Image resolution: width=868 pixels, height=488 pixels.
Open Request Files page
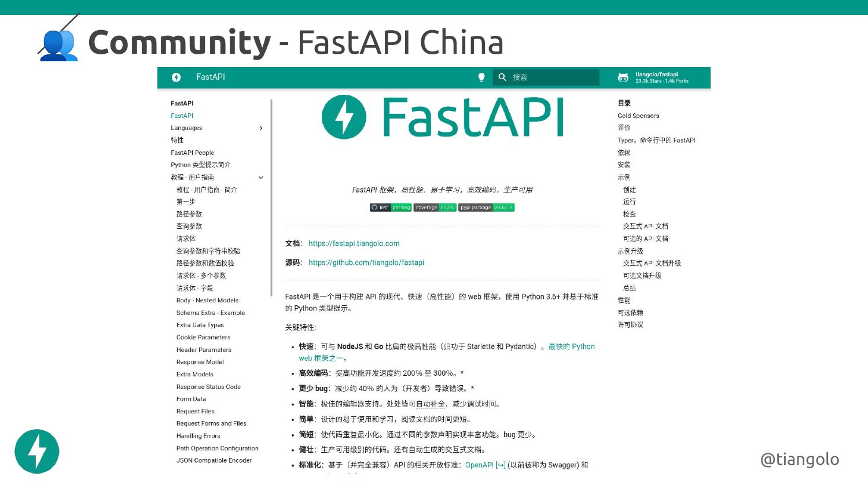(195, 411)
